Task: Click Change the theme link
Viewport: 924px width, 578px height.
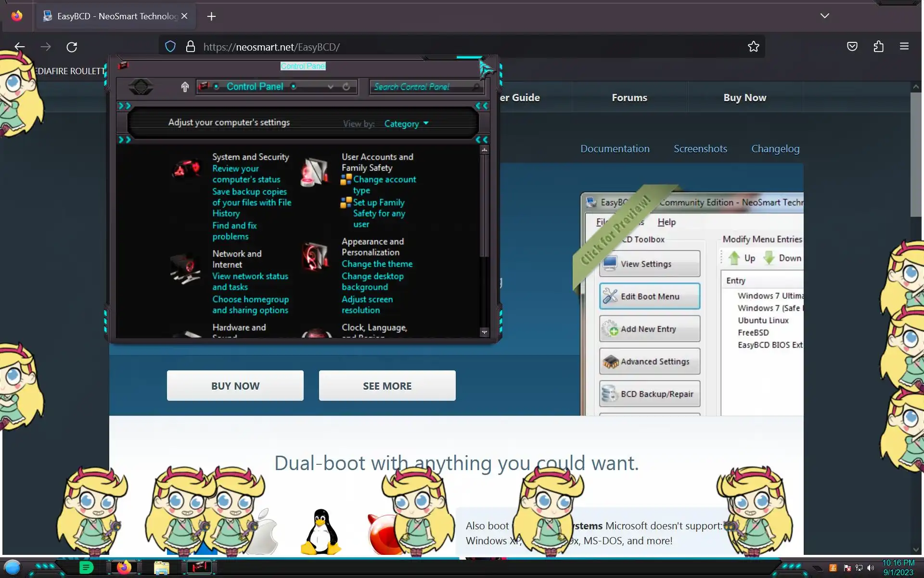Action: click(377, 264)
